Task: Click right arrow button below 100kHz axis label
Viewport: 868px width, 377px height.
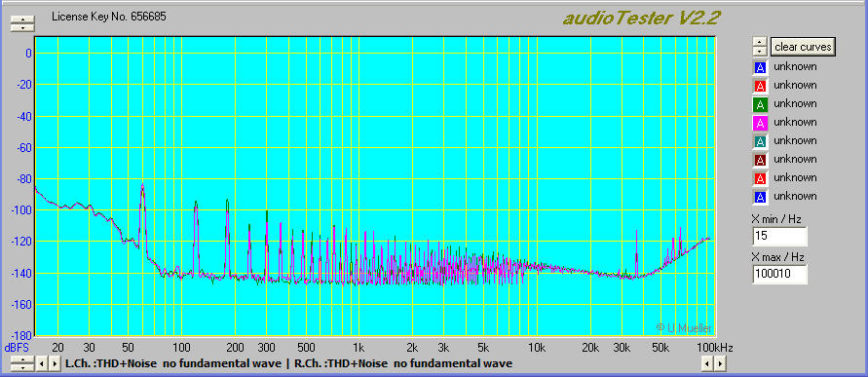Action: pos(720,363)
